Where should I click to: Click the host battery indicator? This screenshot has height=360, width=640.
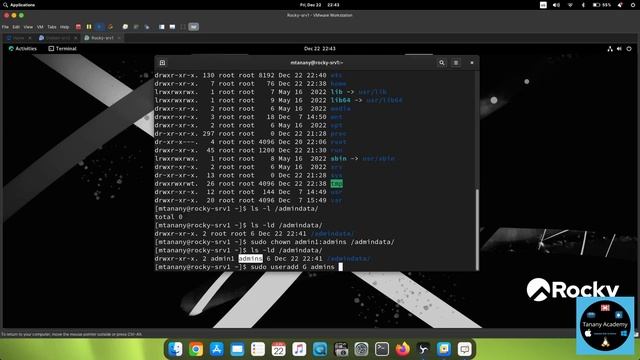click(x=602, y=5)
